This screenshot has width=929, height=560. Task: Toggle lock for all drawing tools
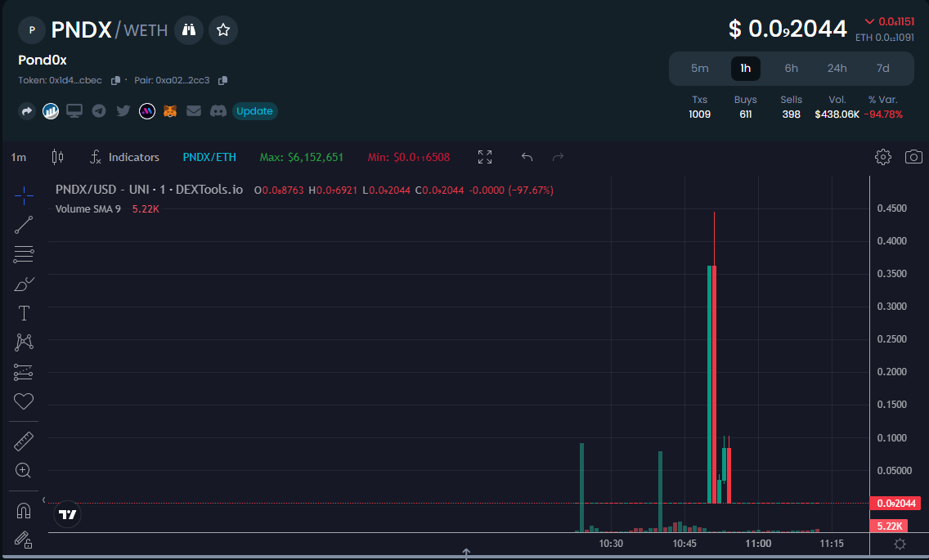[x=23, y=540]
